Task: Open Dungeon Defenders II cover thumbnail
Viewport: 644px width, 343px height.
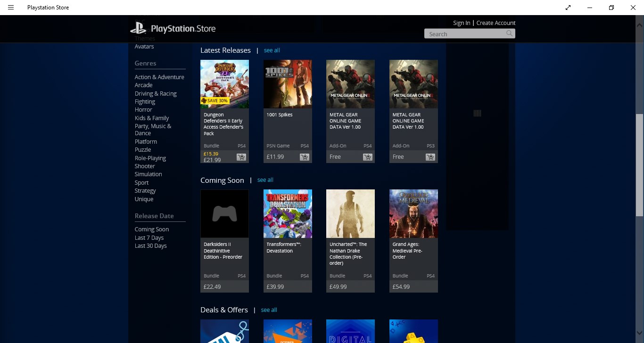Action: point(224,84)
